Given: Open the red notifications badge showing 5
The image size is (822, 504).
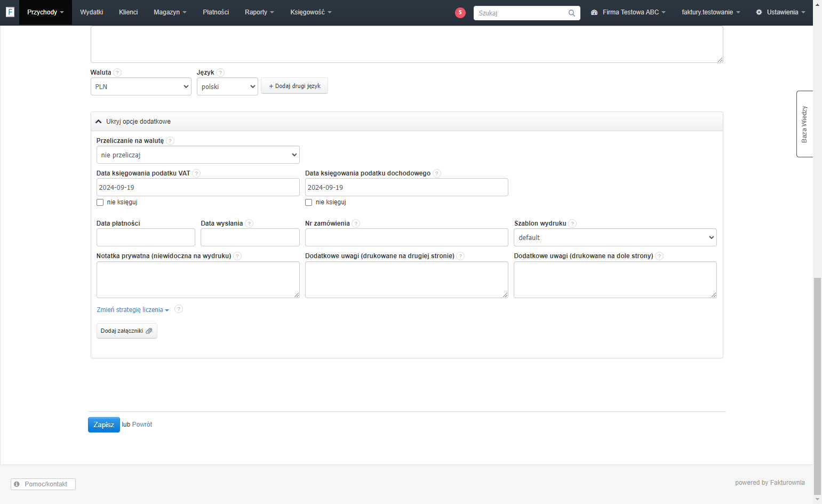Looking at the screenshot, I should tap(460, 13).
